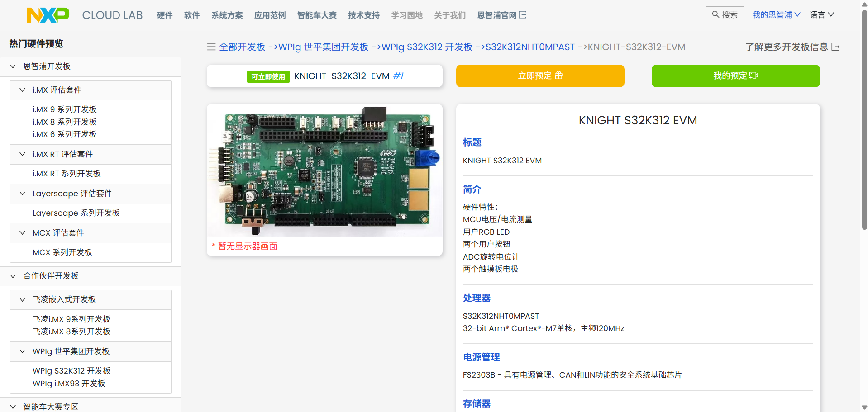Viewport: 868px width, 412px height.
Task: Click the 简介 section heading
Action: tap(472, 189)
